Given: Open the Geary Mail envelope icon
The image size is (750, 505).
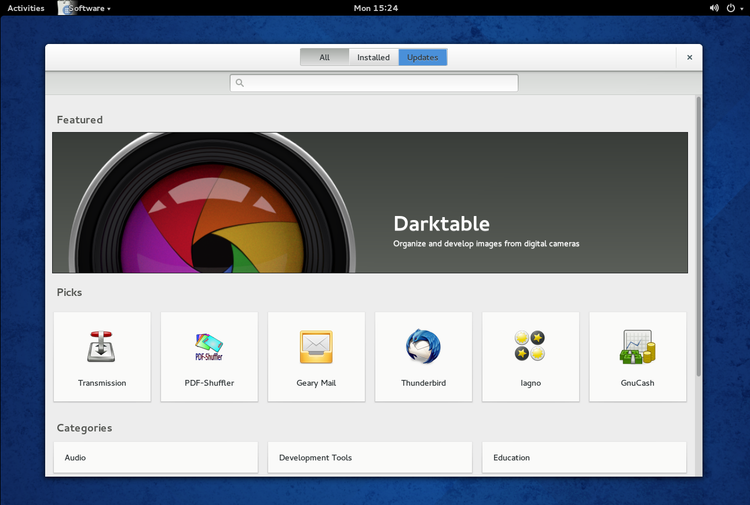Looking at the screenshot, I should 316,347.
